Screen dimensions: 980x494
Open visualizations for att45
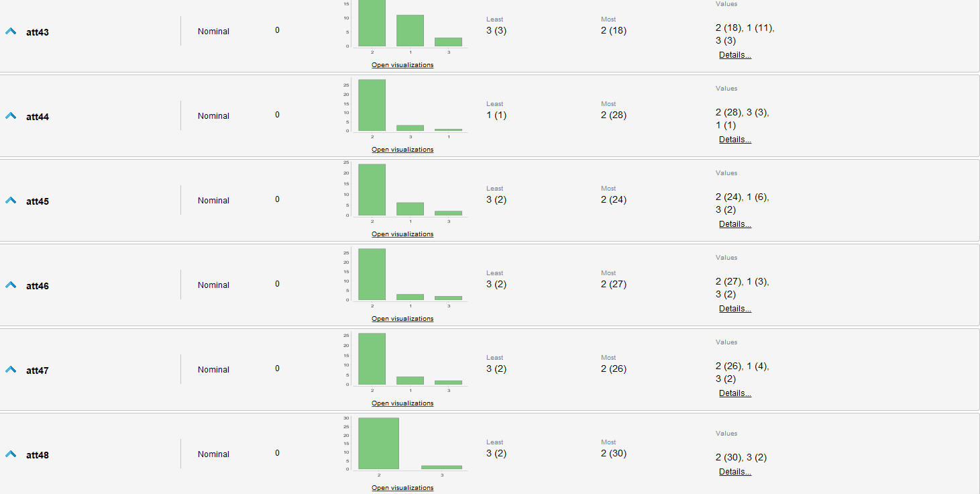pyautogui.click(x=402, y=234)
